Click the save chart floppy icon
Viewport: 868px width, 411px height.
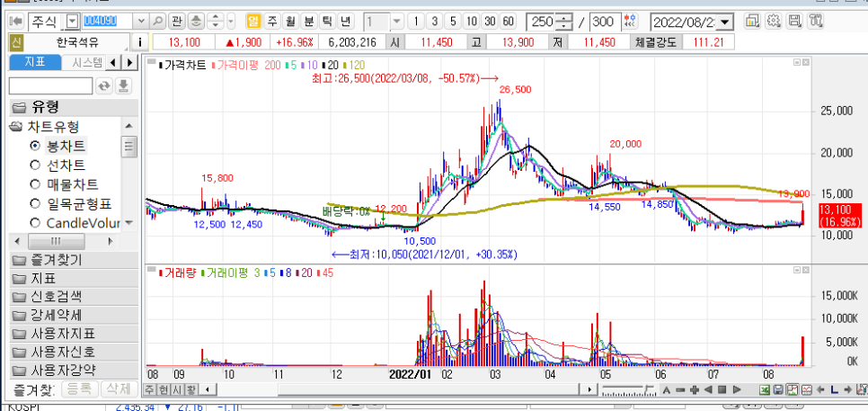(x=795, y=22)
